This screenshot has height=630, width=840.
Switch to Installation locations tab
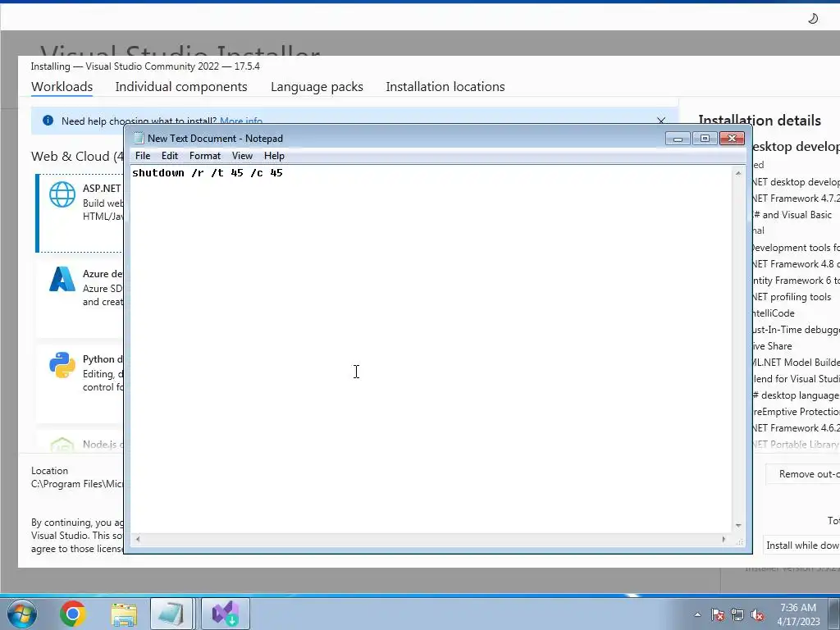pos(445,87)
